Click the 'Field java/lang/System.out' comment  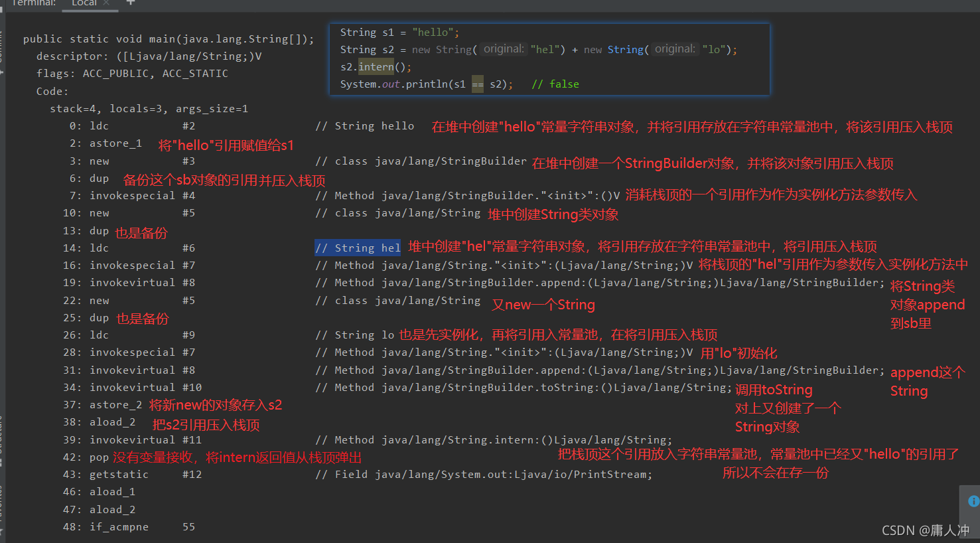(x=484, y=475)
